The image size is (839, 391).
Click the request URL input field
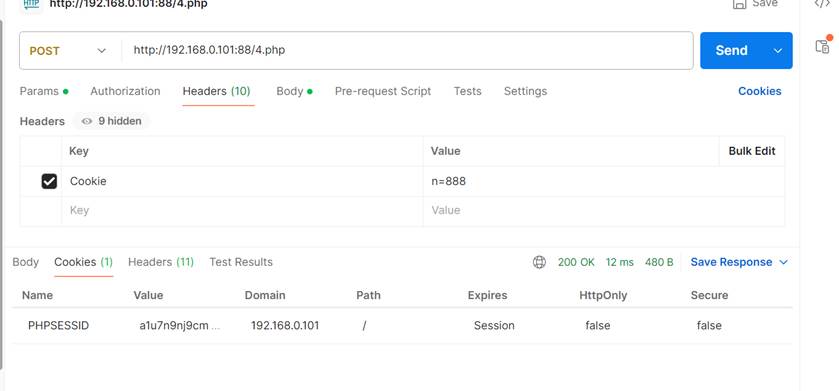[x=408, y=51]
